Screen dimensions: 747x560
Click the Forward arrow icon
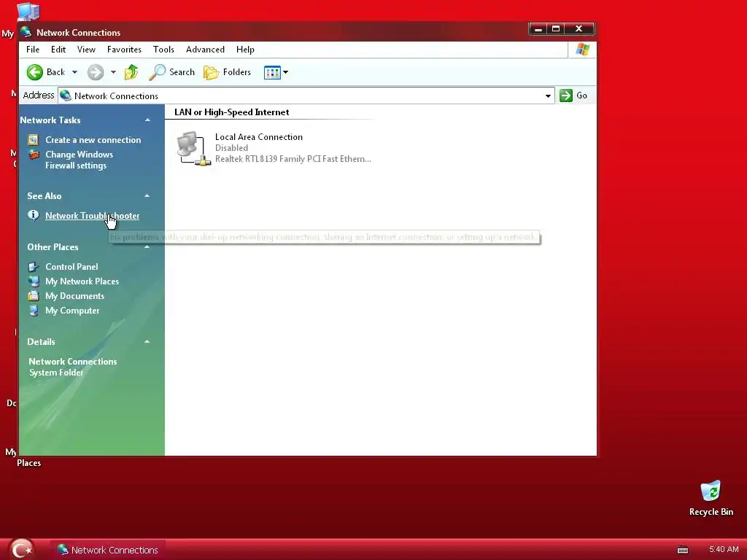[96, 72]
